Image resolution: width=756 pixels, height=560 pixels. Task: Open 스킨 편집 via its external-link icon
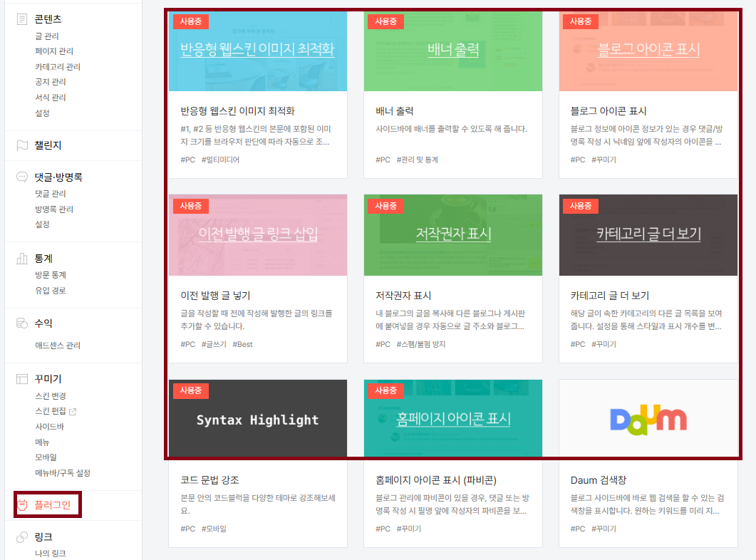pos(73,412)
